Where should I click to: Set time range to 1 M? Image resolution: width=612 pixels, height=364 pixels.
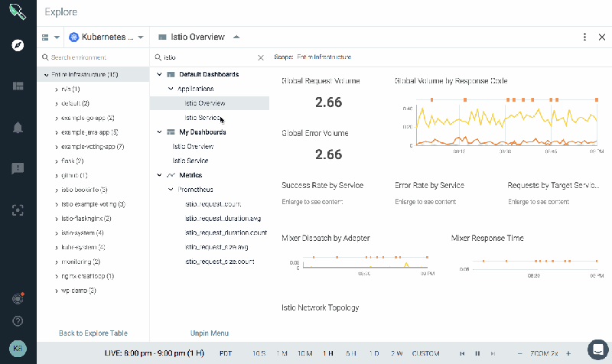tap(282, 353)
